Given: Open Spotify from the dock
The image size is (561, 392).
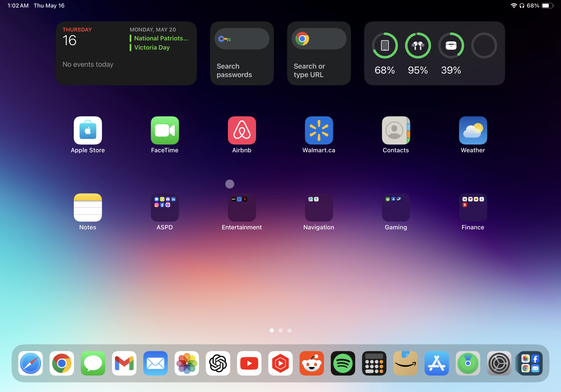Looking at the screenshot, I should 343,363.
